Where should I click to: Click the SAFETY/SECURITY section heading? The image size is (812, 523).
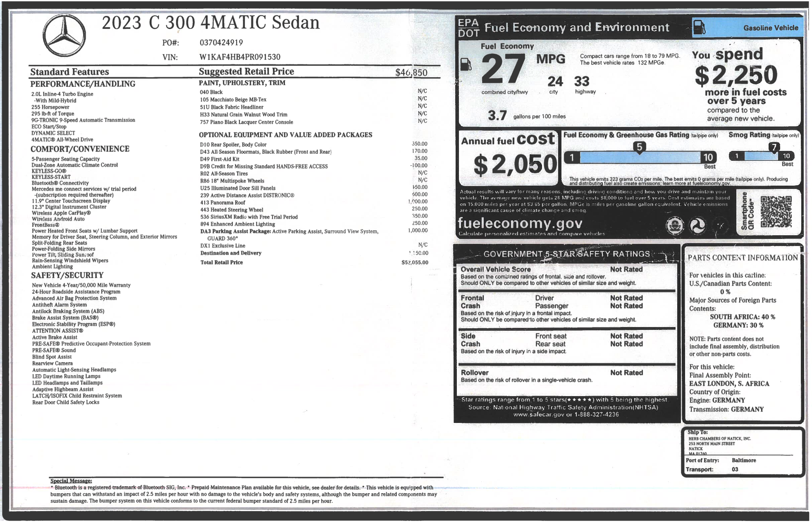tap(67, 275)
